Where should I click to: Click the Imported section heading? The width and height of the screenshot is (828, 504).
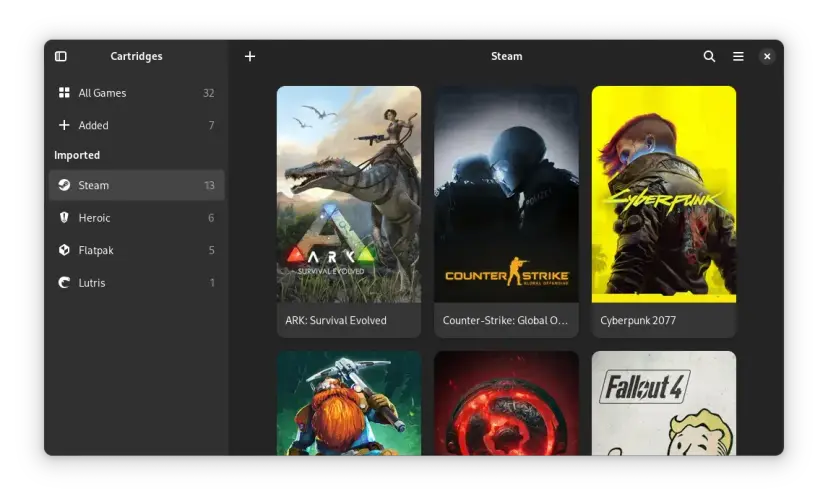coord(77,155)
